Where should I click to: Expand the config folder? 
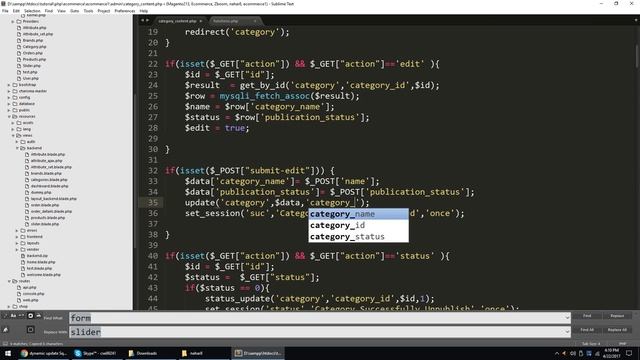pos(9,98)
